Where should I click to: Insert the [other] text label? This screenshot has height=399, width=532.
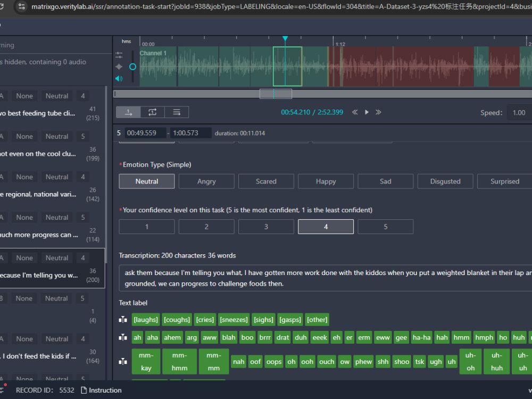(x=317, y=320)
